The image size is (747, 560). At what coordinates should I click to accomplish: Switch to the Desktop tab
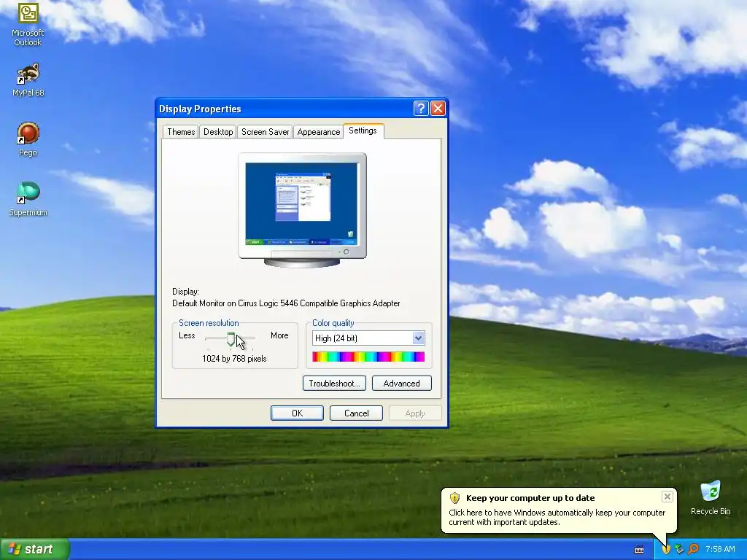(x=218, y=132)
